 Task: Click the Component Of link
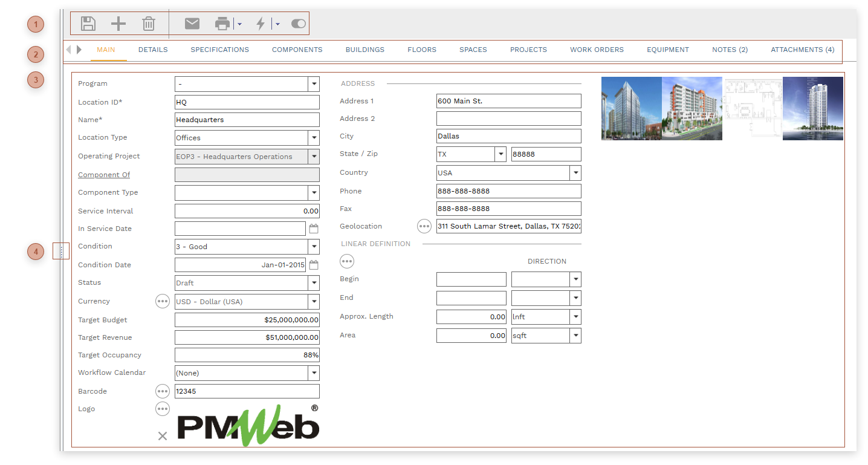pyautogui.click(x=104, y=175)
